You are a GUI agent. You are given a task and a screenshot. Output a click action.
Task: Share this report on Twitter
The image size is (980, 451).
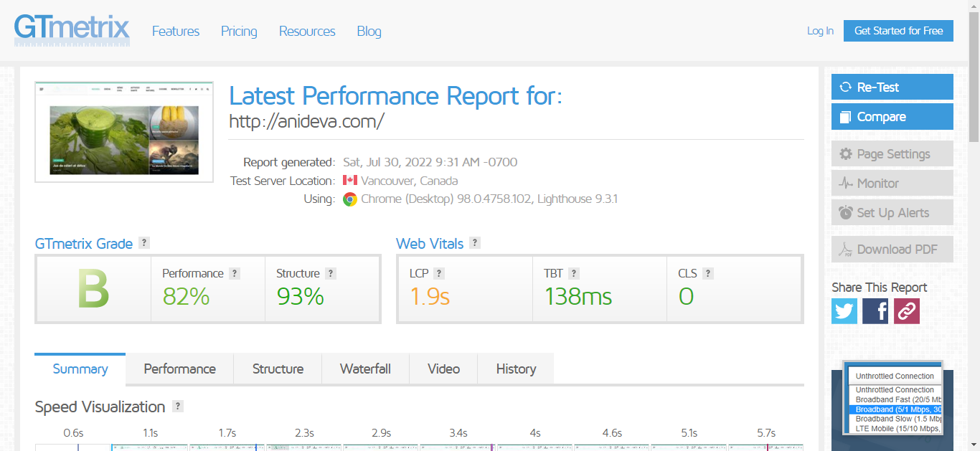click(844, 311)
